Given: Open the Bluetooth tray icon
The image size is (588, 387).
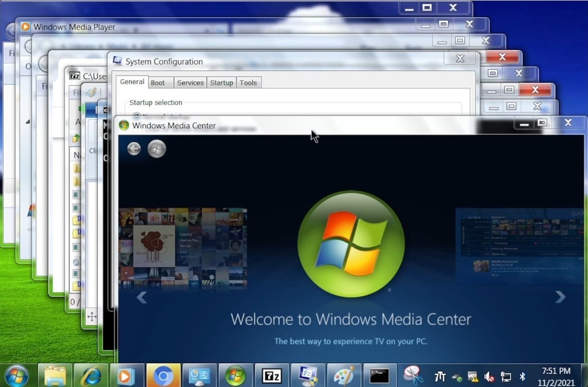Looking at the screenshot, I should [522, 377].
